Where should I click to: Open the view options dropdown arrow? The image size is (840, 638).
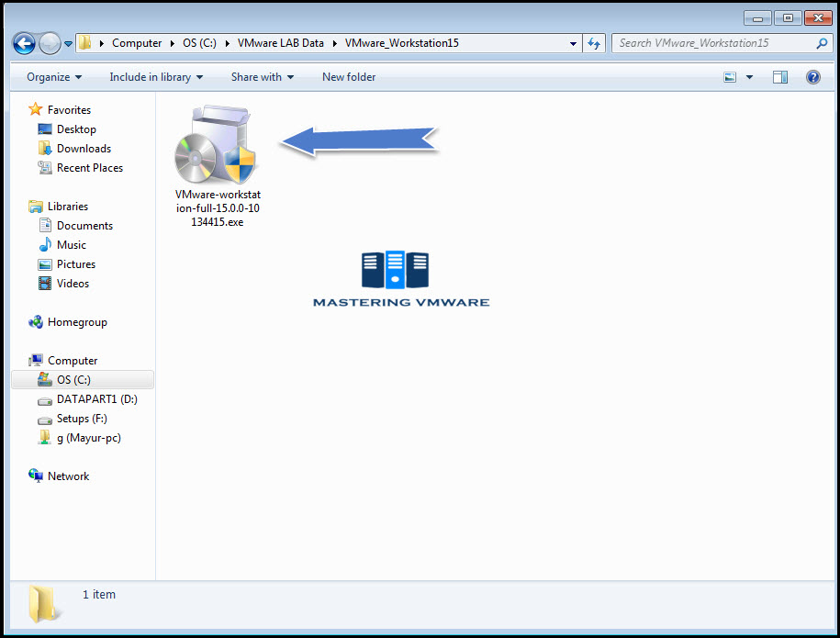click(749, 77)
